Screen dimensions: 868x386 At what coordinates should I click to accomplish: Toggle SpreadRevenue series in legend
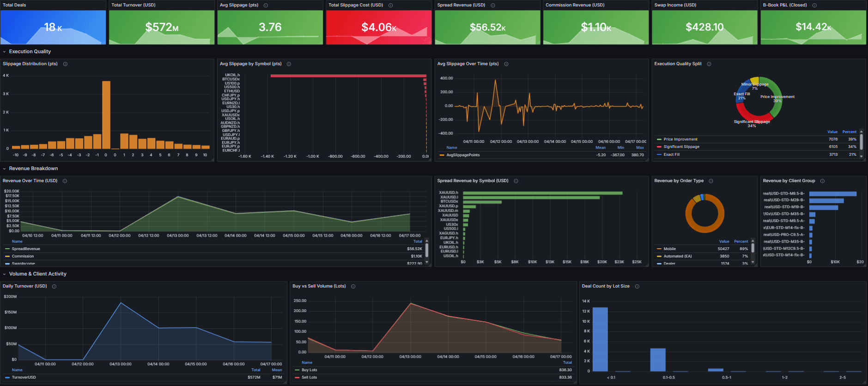click(x=26, y=249)
